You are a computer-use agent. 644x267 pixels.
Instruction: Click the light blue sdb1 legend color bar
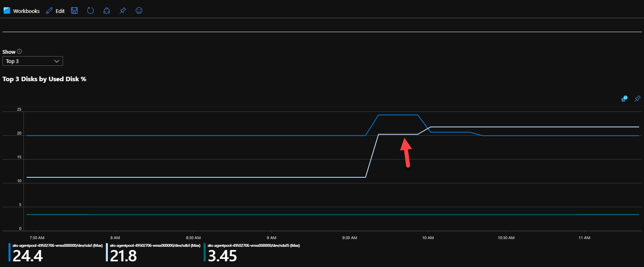click(x=107, y=252)
